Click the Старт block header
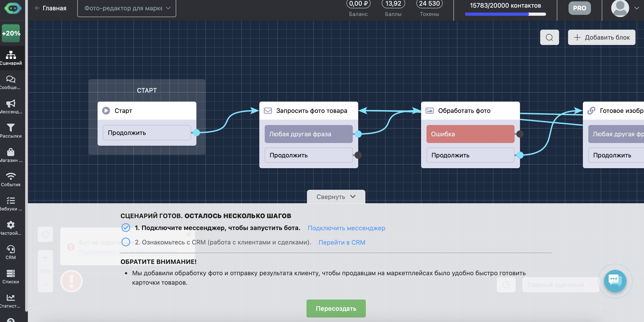Screen dimensions: 644x322 [147, 111]
